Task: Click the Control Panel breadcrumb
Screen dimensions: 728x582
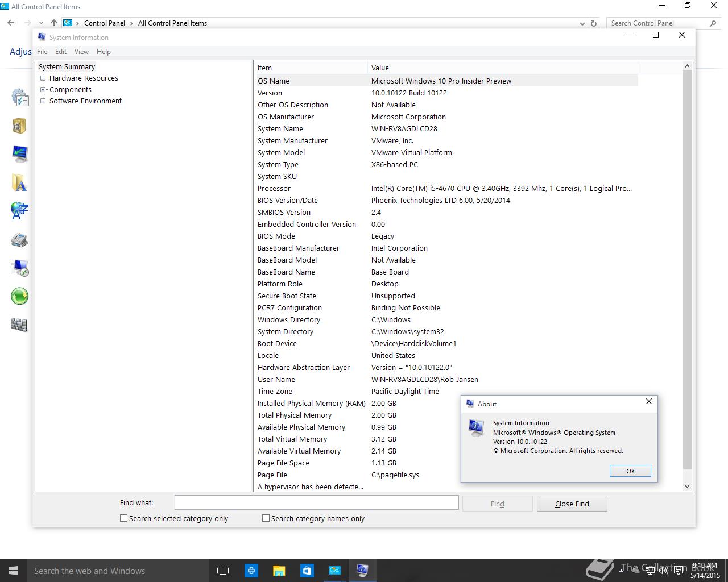Action: pos(105,23)
